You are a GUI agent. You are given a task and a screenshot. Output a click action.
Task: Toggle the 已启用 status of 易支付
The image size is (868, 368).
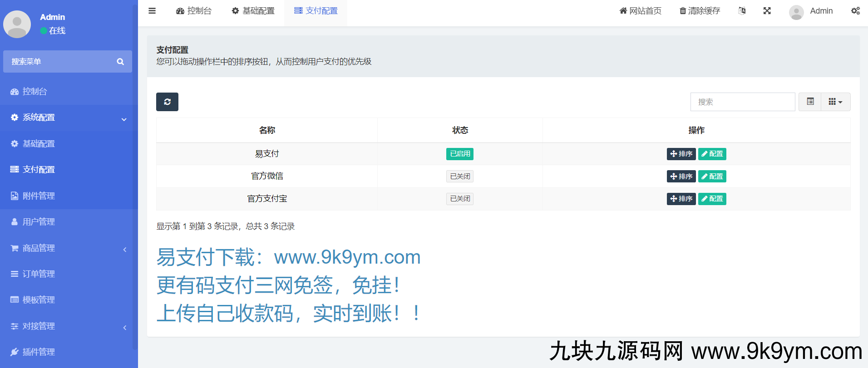click(x=459, y=154)
